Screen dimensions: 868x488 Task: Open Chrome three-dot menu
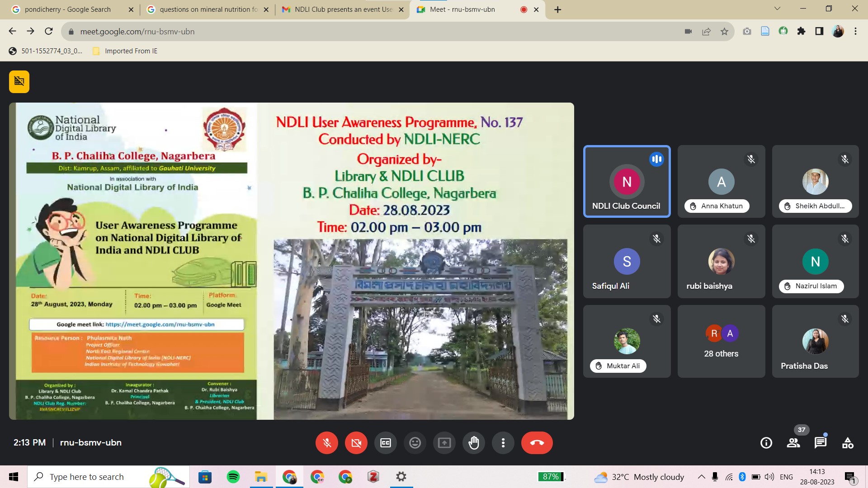click(855, 31)
